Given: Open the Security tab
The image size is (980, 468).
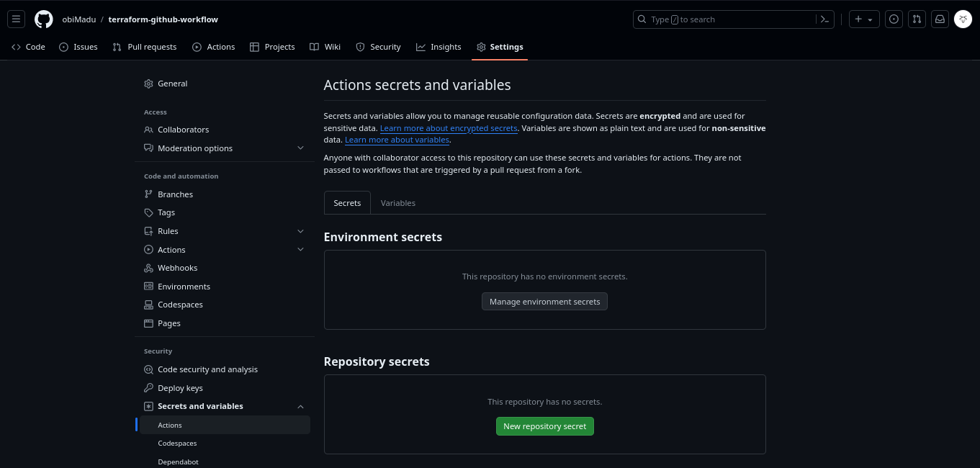Looking at the screenshot, I should point(378,47).
